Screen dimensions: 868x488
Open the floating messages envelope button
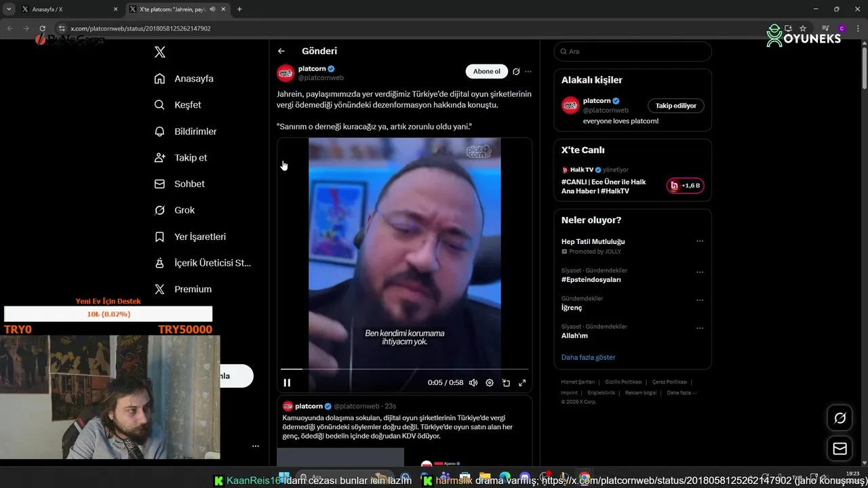pos(840,449)
